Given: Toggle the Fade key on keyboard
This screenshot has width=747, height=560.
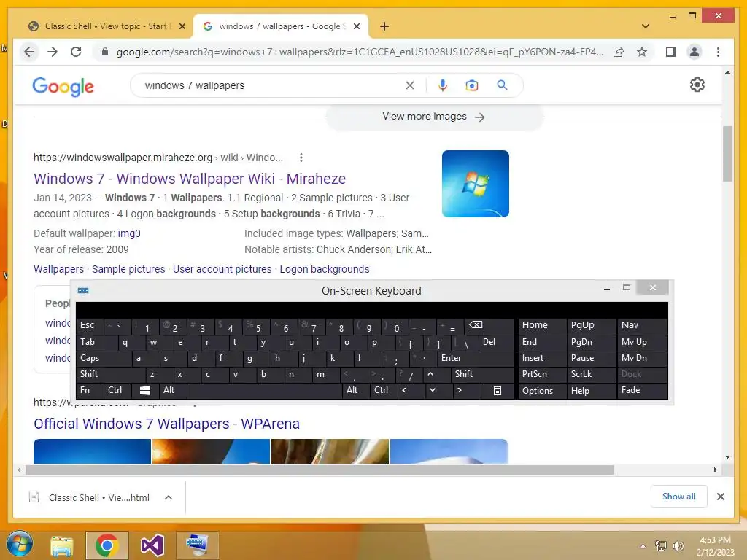Looking at the screenshot, I should click(x=642, y=391).
